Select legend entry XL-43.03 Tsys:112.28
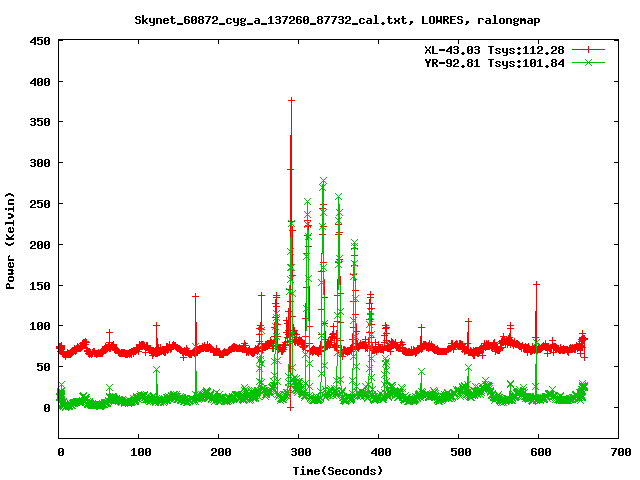Screen dimensions: 640x480 click(494, 50)
